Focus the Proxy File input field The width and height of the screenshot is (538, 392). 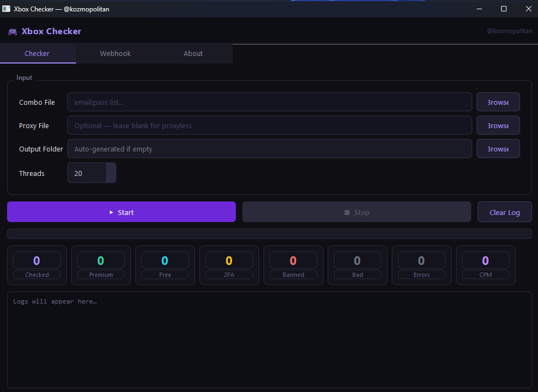[270, 125]
